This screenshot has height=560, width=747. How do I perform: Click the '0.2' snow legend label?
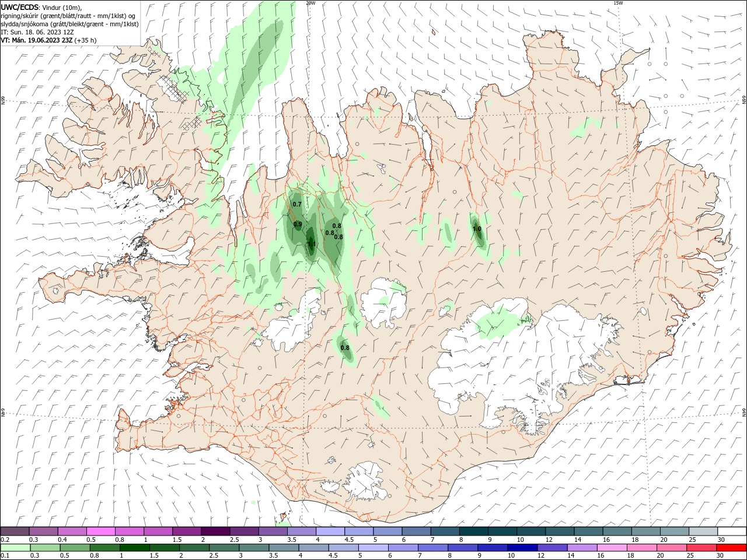pyautogui.click(x=5, y=540)
